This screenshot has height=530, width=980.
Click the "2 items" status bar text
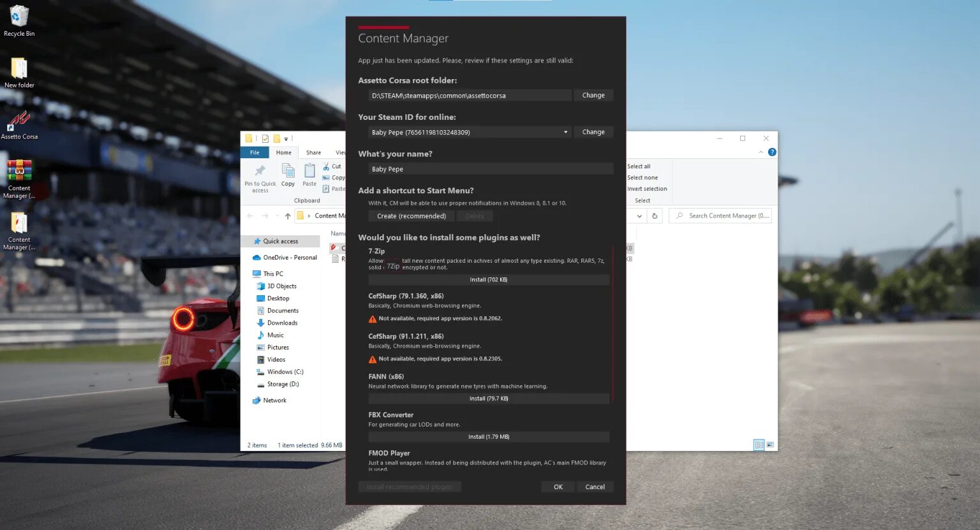point(257,445)
